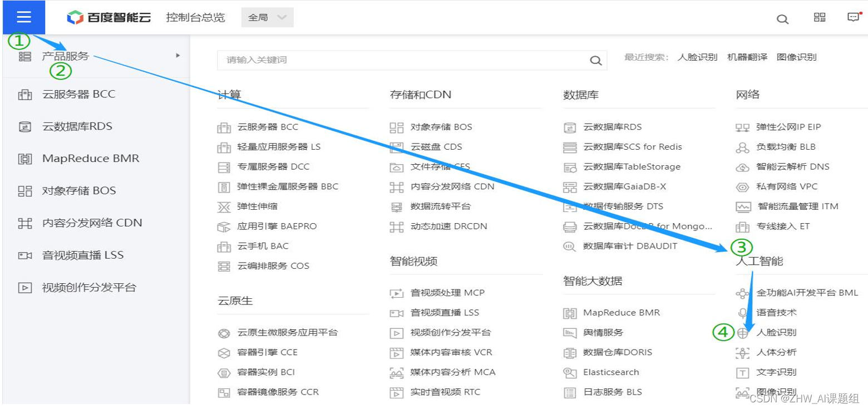868x409 pixels.
Task: Open 专属服务器 DCC
Action: pyautogui.click(x=273, y=167)
